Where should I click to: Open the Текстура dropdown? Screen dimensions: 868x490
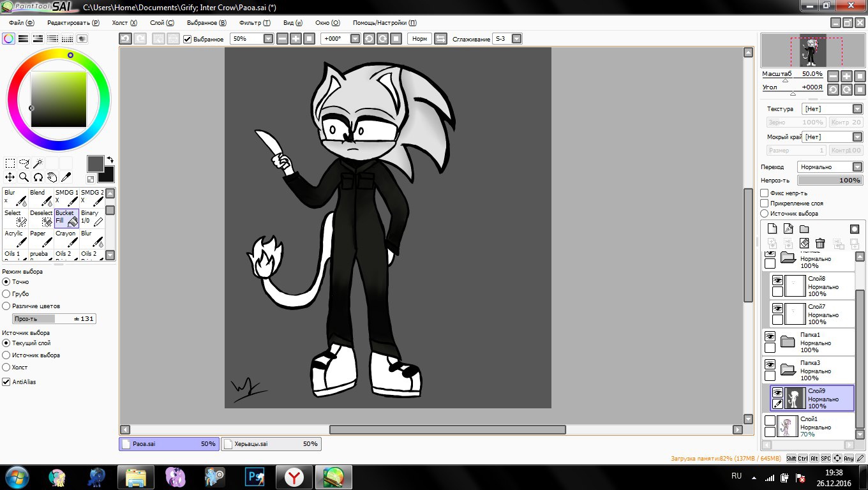pyautogui.click(x=857, y=109)
